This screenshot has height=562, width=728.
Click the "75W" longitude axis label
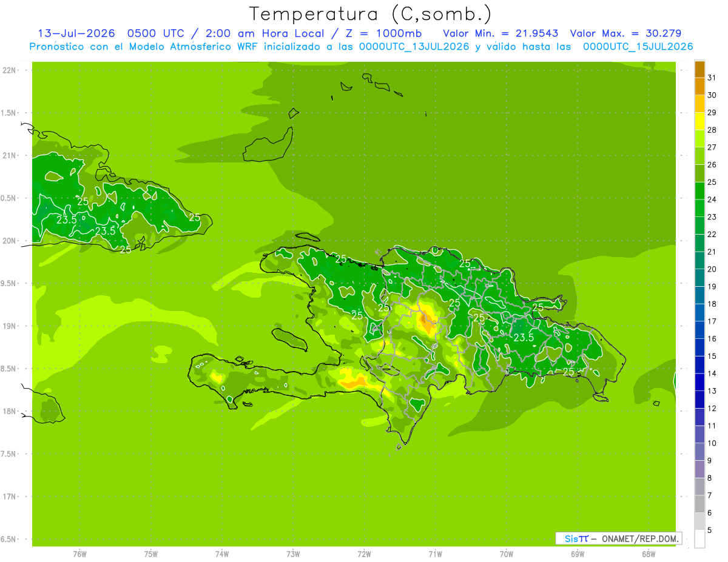coord(150,554)
